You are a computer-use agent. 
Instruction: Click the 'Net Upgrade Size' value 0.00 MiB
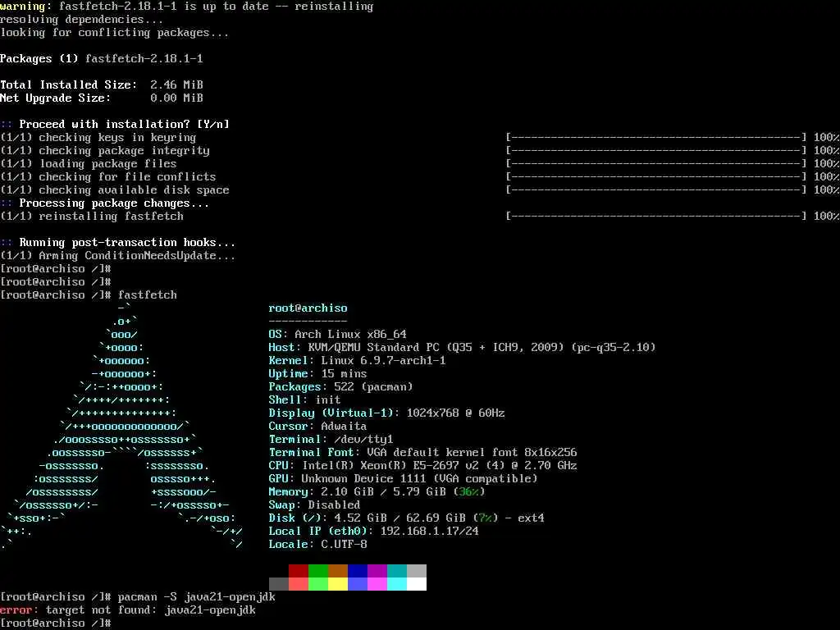[x=177, y=98]
